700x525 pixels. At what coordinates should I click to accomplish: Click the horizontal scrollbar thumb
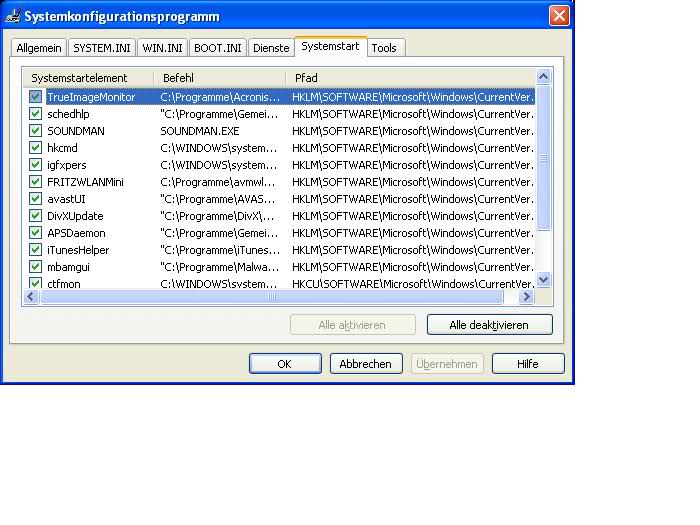click(x=271, y=296)
